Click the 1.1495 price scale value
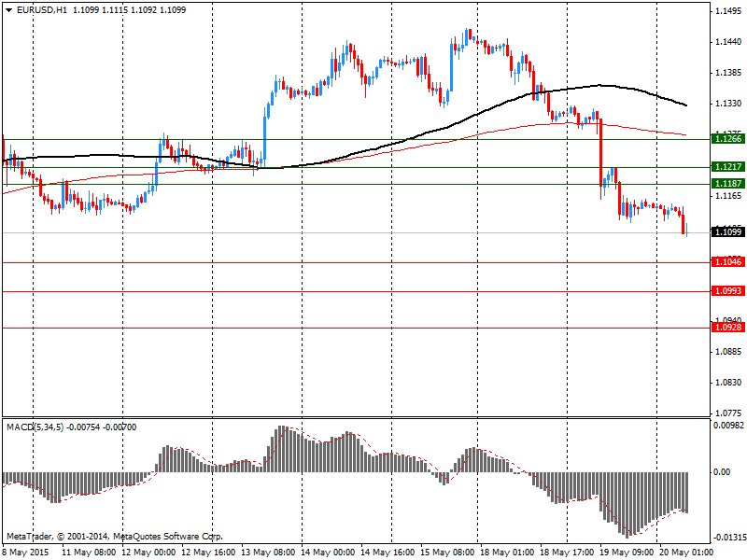Image resolution: width=747 pixels, height=560 pixels. (728, 11)
